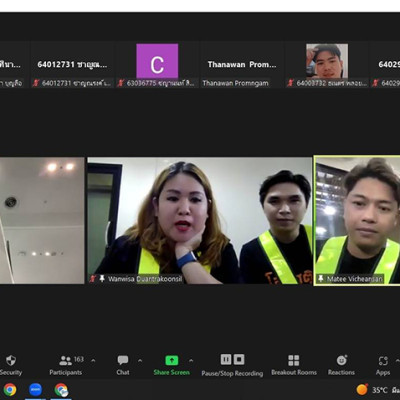Open the Apps icon
The image size is (400, 400).
383,361
